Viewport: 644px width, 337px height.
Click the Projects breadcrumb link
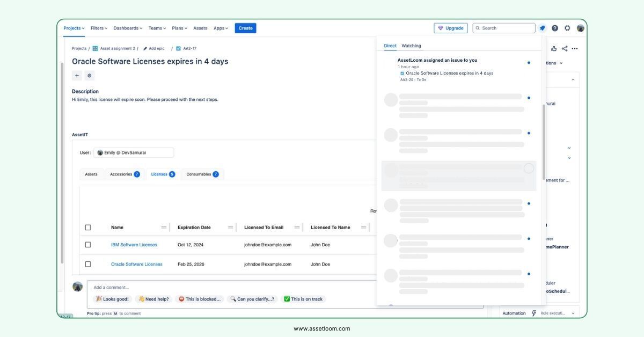pos(79,48)
